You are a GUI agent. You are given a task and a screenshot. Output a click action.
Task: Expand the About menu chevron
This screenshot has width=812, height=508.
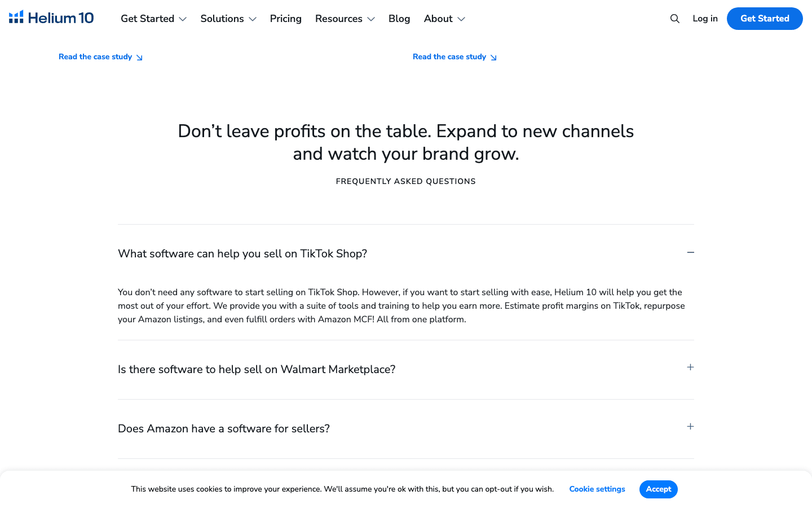tap(461, 19)
